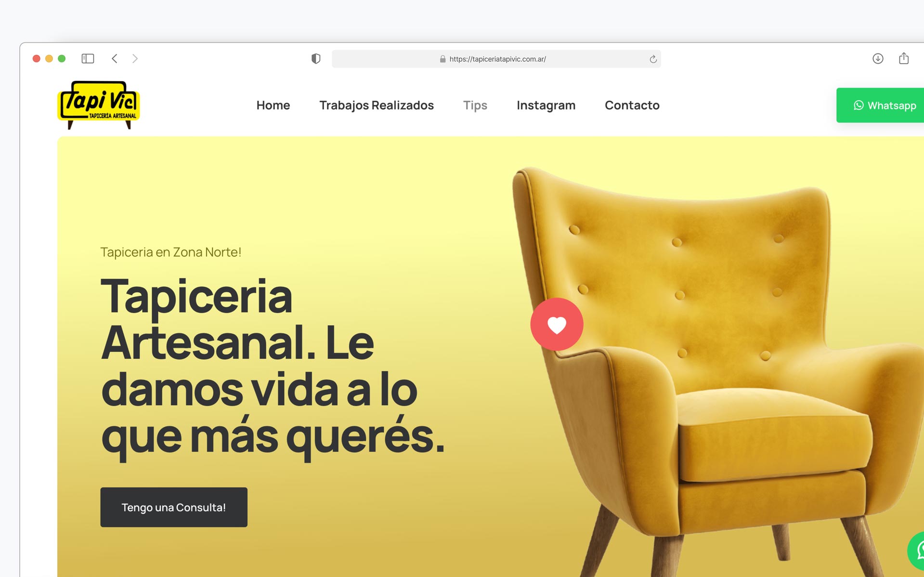Go to Trabajos Realizados page
Screen dimensions: 924x577
[377, 105]
